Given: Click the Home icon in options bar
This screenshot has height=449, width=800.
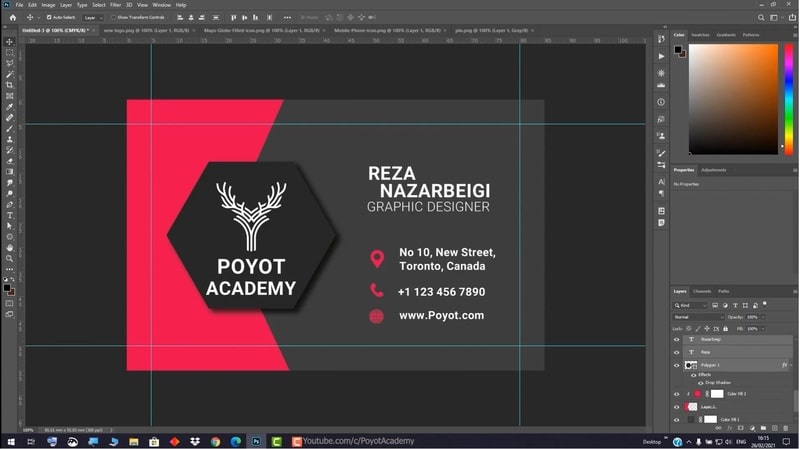Looking at the screenshot, I should point(10,18).
